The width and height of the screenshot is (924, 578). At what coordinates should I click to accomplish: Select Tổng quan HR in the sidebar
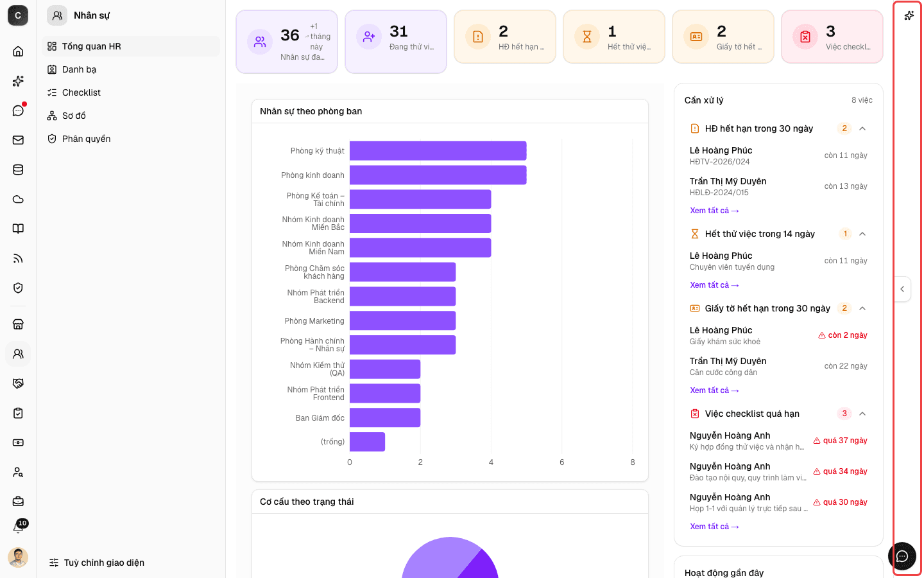tap(131, 46)
